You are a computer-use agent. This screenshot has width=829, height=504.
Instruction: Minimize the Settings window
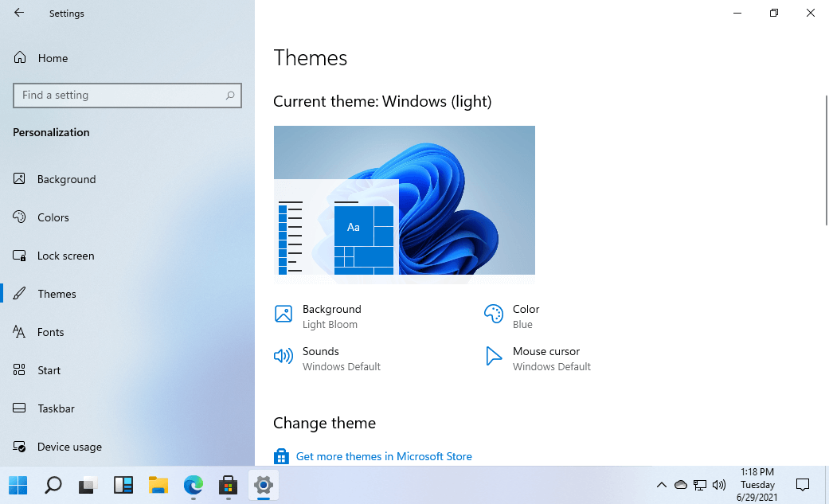pyautogui.click(x=737, y=13)
